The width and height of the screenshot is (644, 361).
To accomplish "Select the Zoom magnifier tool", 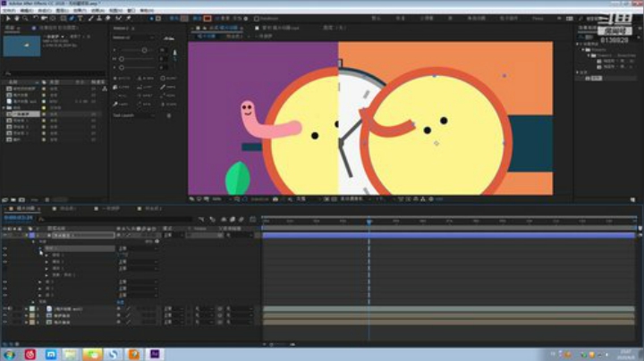I will [25, 18].
